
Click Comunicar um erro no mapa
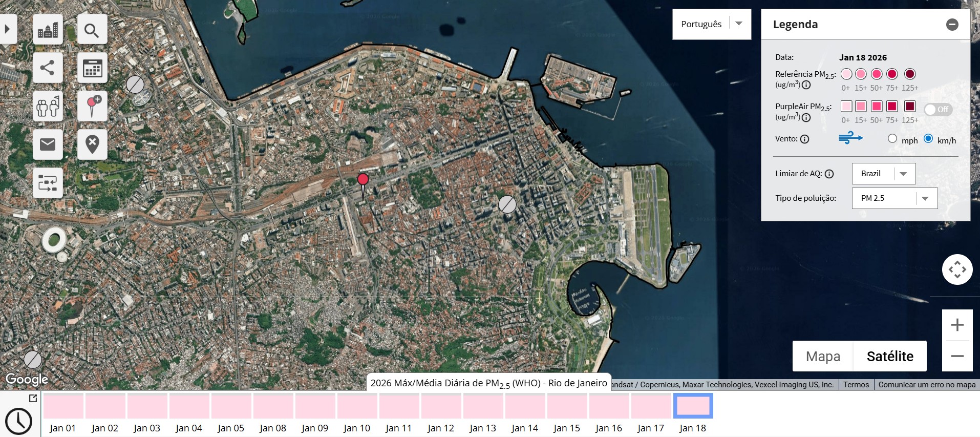pos(927,385)
